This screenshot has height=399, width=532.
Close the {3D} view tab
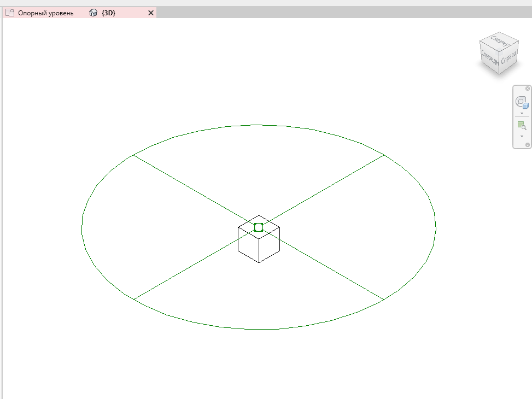tap(151, 13)
